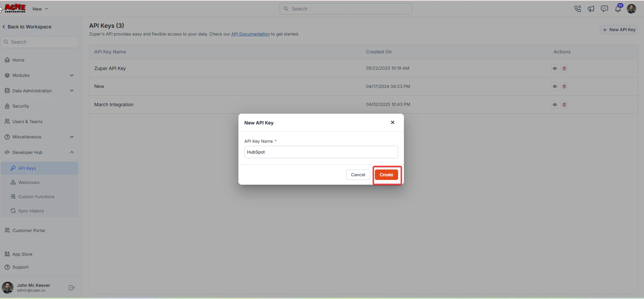Screen dimensions: 644x299
Task: Expand the Modules section
Action: click(72, 75)
